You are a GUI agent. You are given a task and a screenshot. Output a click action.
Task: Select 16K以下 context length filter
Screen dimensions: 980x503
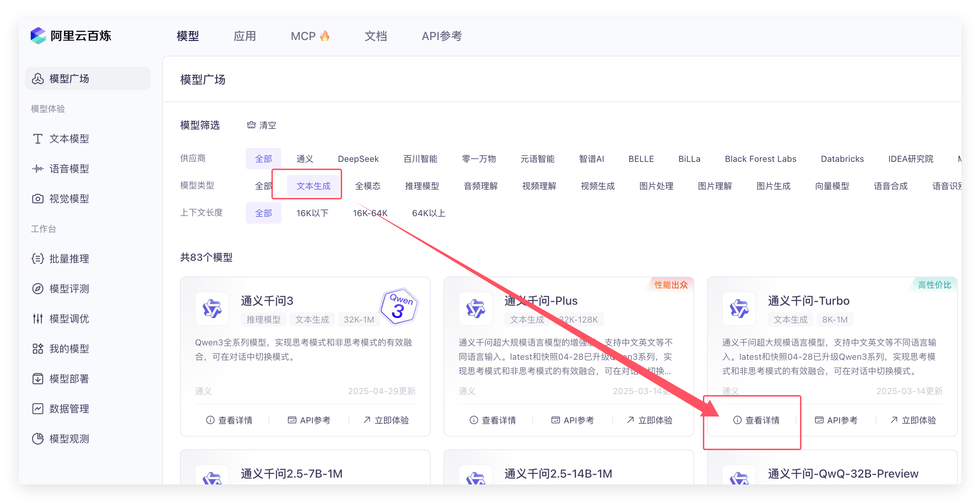click(x=312, y=213)
